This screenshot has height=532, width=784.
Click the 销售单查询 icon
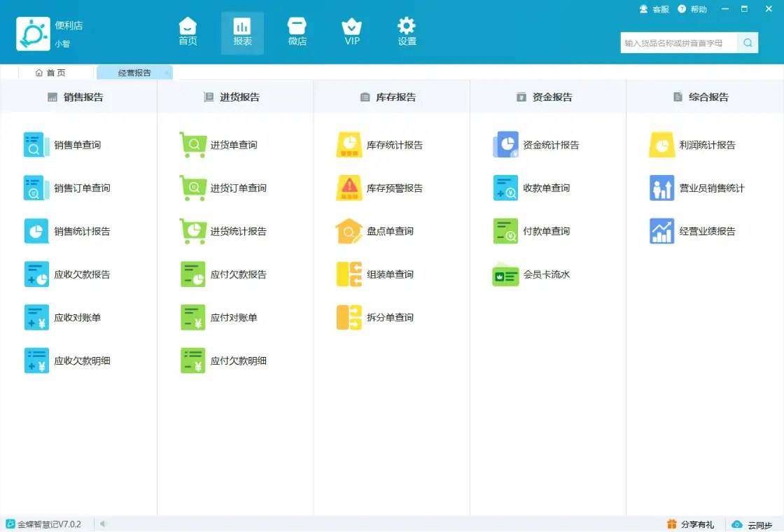36,144
